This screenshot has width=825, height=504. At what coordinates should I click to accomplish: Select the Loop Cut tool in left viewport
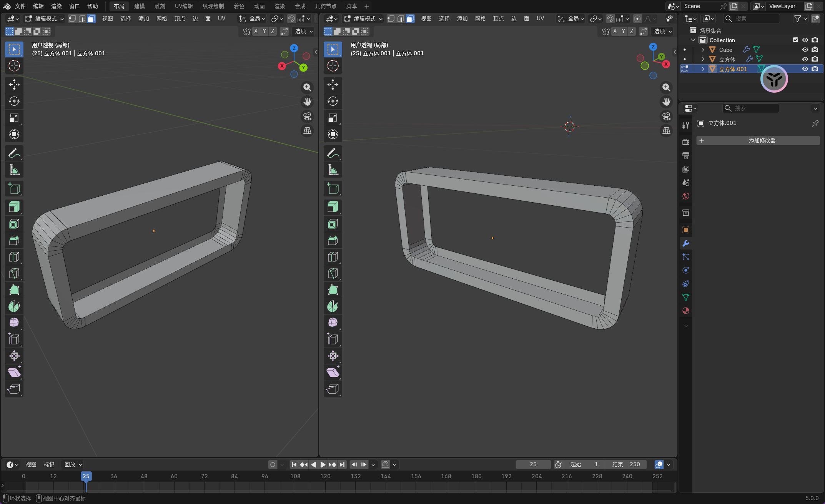(14, 257)
